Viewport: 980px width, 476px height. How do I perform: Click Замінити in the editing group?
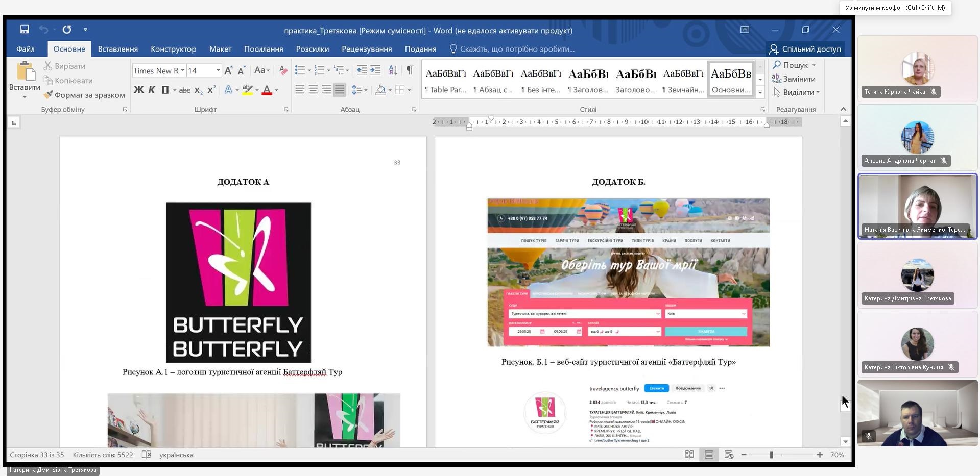coord(794,79)
